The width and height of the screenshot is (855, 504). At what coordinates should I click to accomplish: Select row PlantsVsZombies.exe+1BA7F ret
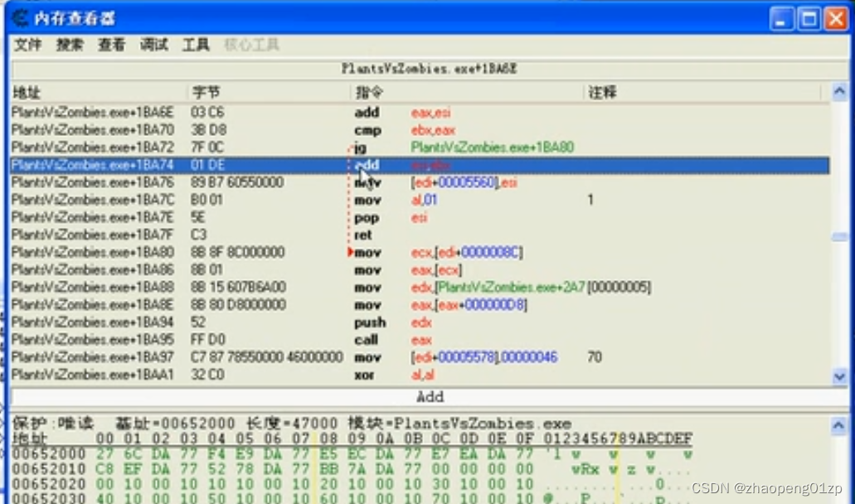pos(420,235)
